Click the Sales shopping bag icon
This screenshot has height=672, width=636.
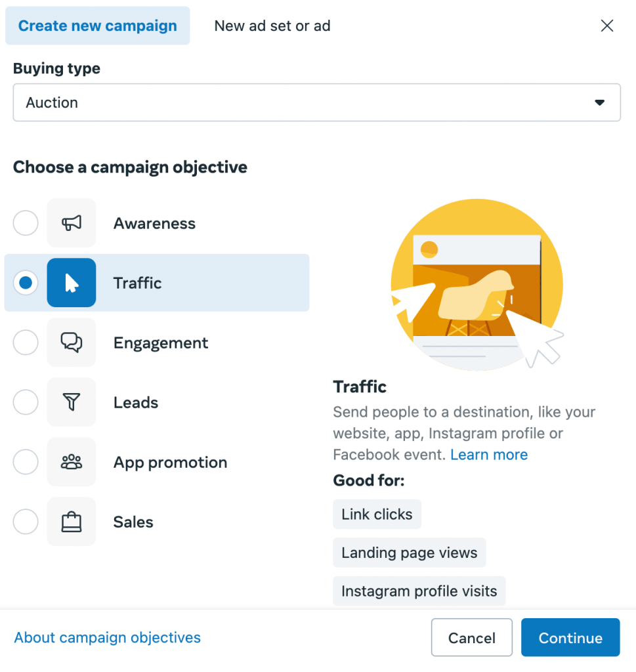tap(72, 522)
